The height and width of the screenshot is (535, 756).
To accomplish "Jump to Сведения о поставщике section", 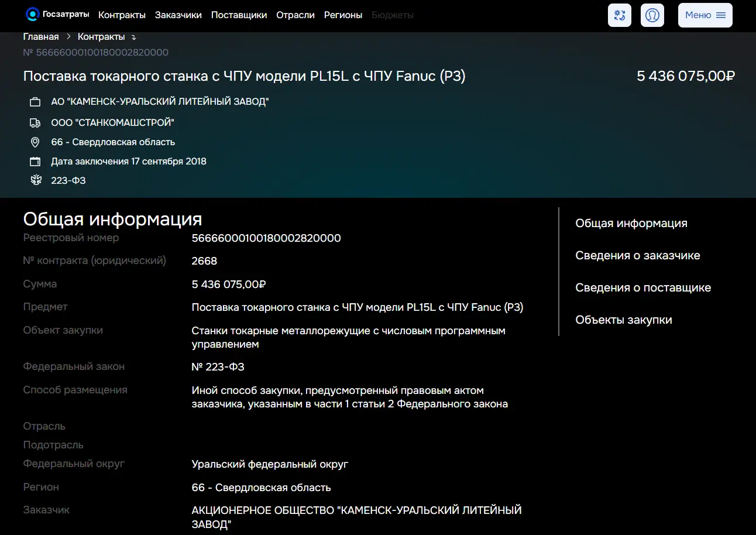I will pyautogui.click(x=643, y=287).
